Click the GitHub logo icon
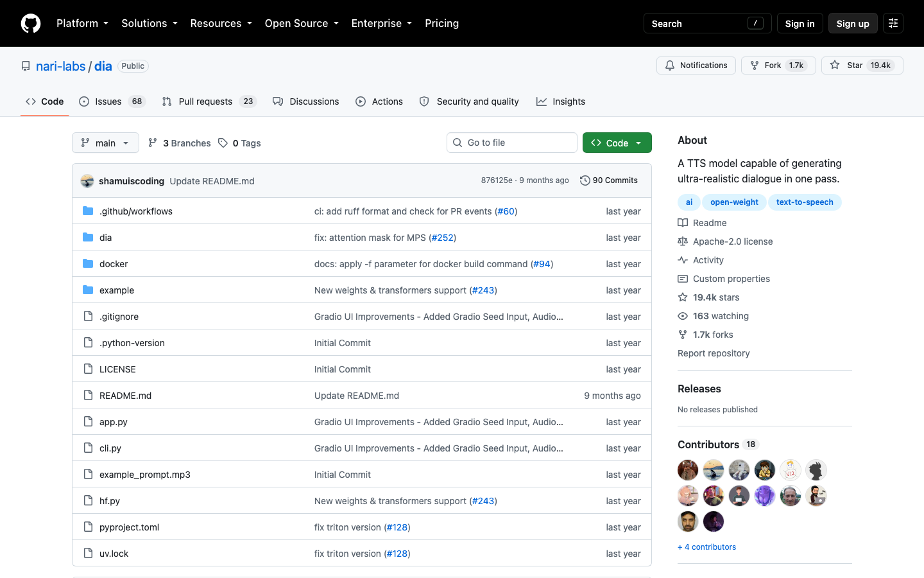The width and height of the screenshot is (924, 578). (31, 23)
